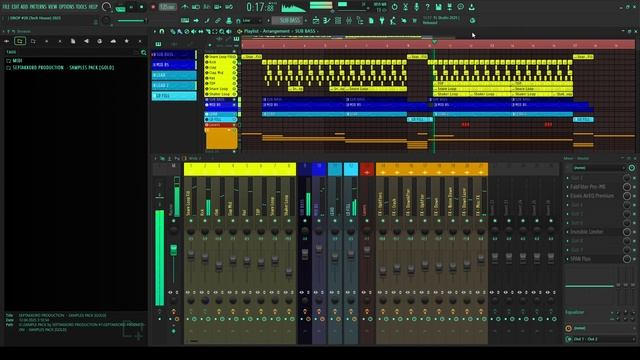Mute the Shaker Loop playlist track

pyautogui.click(x=234, y=94)
